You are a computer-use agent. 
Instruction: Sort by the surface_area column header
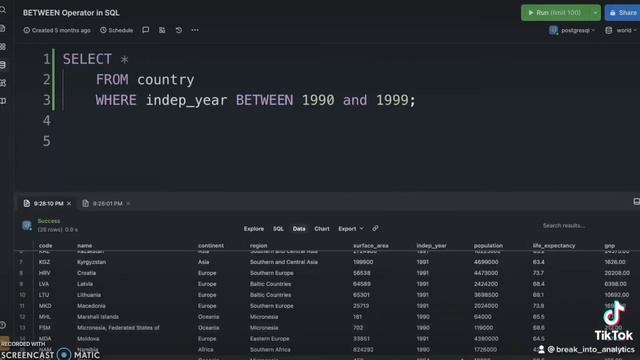(371, 246)
